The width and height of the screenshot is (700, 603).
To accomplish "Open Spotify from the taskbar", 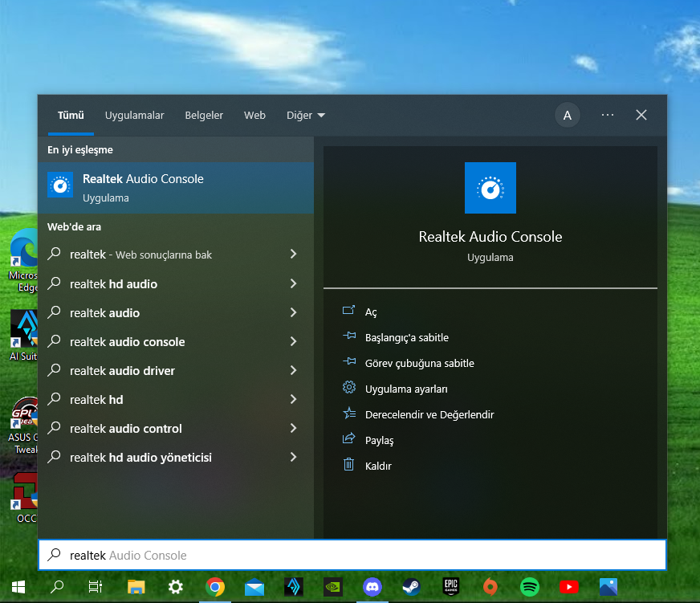I will 530,587.
